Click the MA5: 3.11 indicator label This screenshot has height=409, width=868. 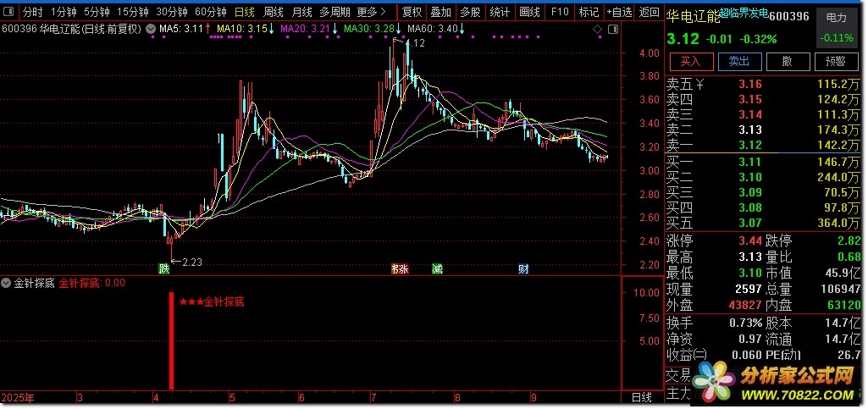point(185,29)
